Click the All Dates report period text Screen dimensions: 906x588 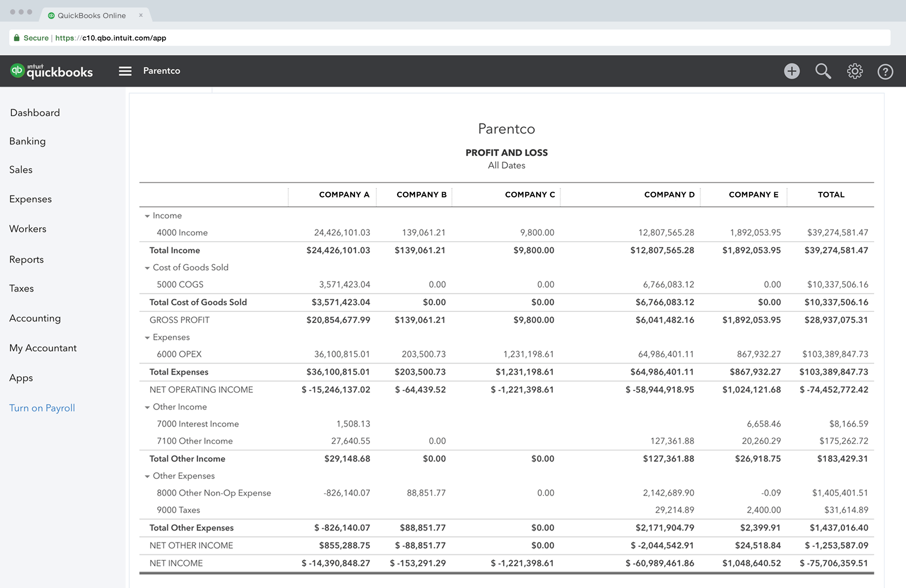pyautogui.click(x=506, y=166)
